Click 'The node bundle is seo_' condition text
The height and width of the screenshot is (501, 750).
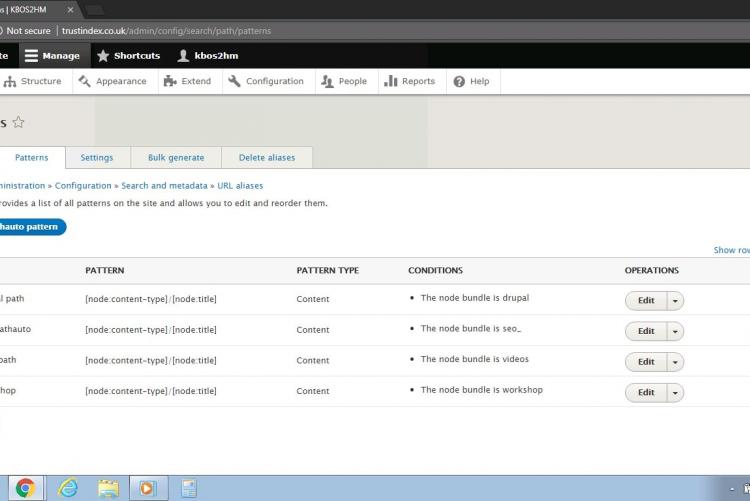(471, 328)
